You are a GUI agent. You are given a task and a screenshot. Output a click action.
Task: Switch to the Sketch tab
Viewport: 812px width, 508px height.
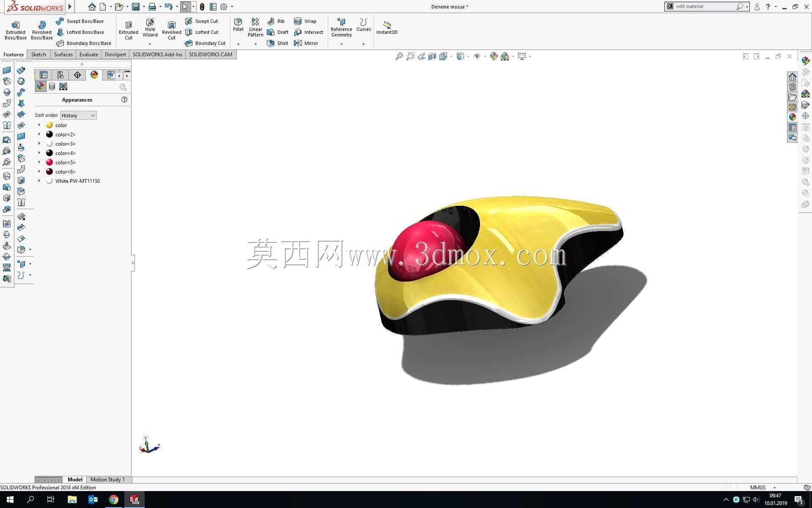pyautogui.click(x=38, y=54)
